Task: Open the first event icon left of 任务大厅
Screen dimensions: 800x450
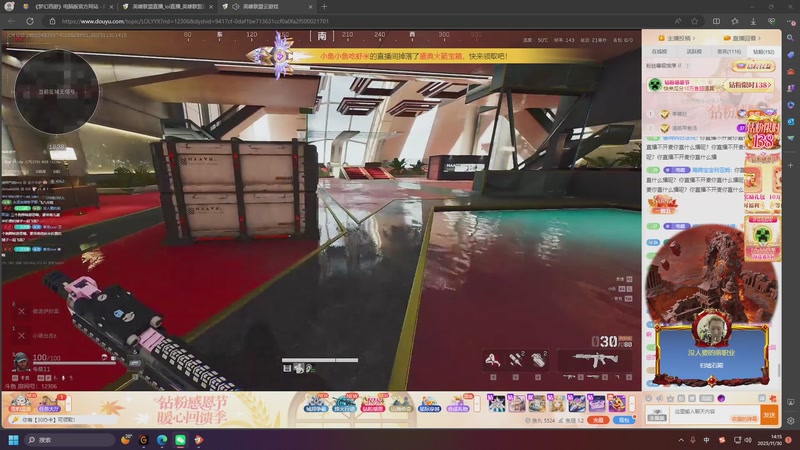Action: [20, 403]
